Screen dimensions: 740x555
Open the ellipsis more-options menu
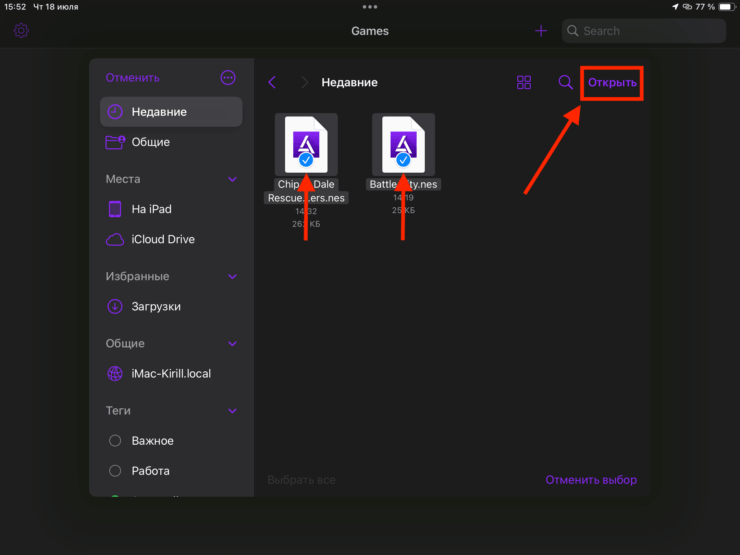[x=228, y=78]
